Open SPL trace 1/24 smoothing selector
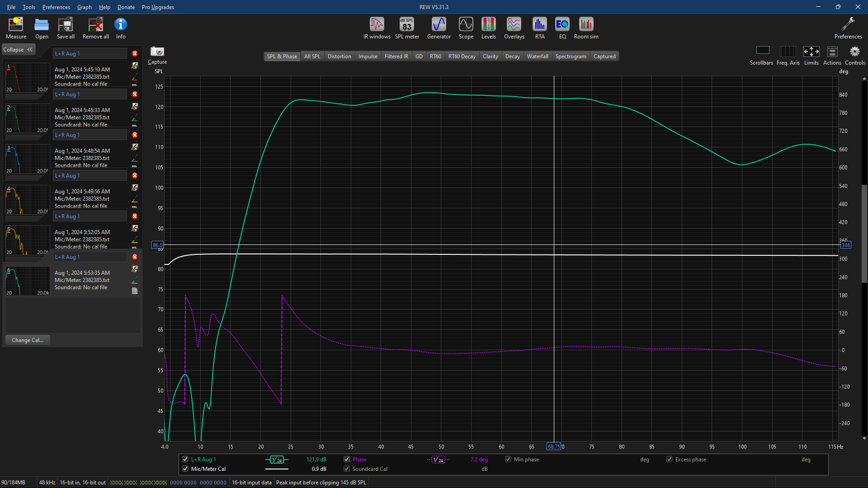868x488 pixels. point(277,460)
